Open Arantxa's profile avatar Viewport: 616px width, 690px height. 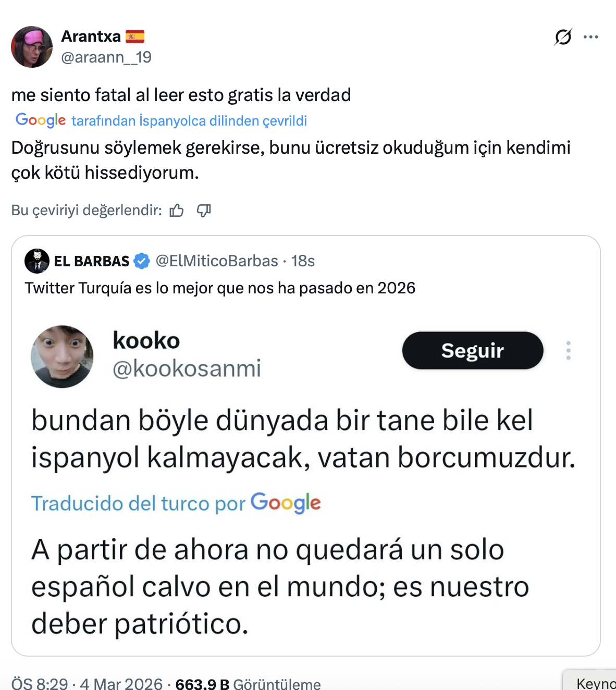click(x=32, y=47)
